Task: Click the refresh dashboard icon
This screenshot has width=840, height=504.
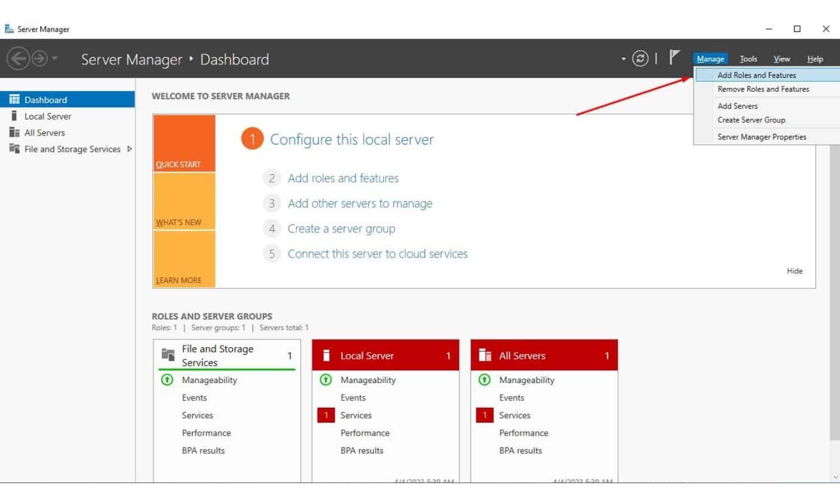Action: tap(640, 58)
